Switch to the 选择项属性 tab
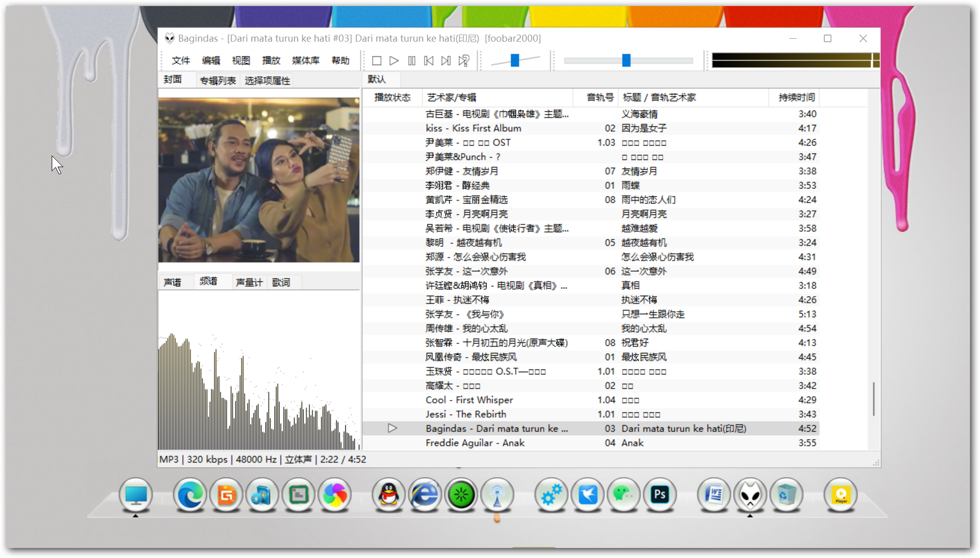The image size is (980, 558). point(268,81)
